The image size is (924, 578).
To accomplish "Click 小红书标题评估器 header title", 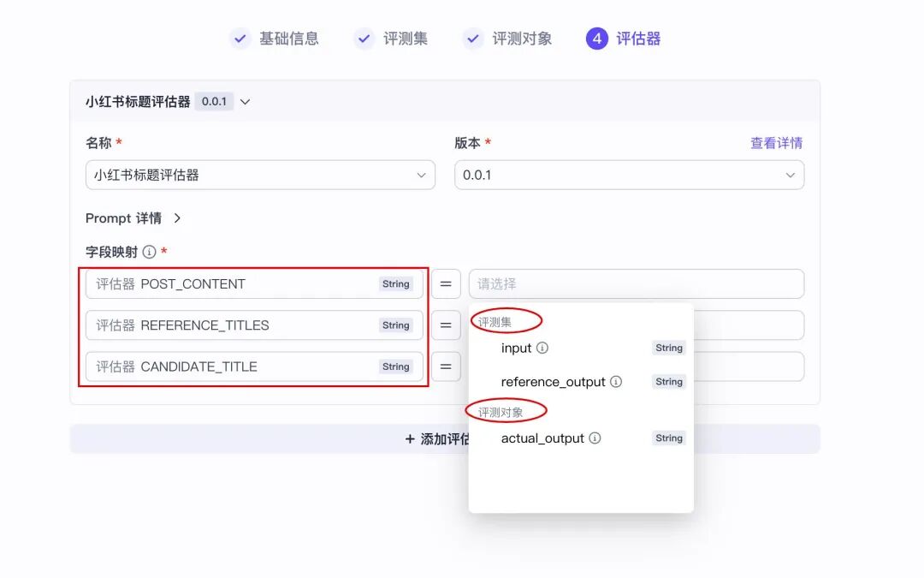I will point(138,101).
